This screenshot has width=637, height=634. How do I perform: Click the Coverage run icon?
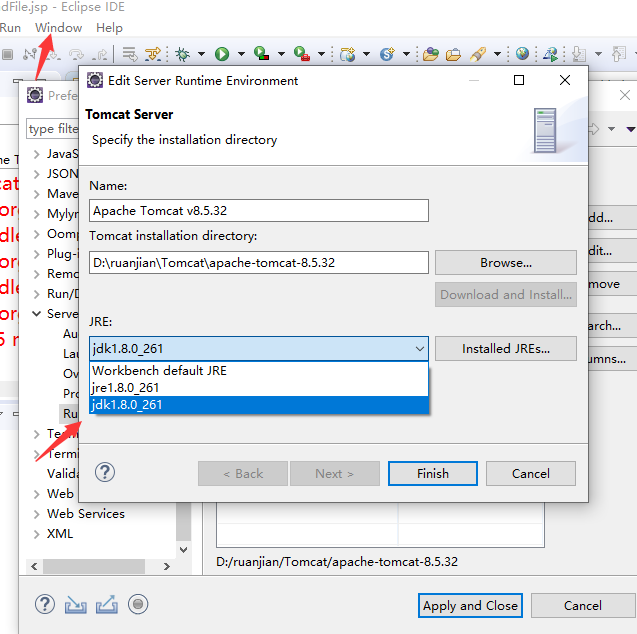click(x=261, y=54)
